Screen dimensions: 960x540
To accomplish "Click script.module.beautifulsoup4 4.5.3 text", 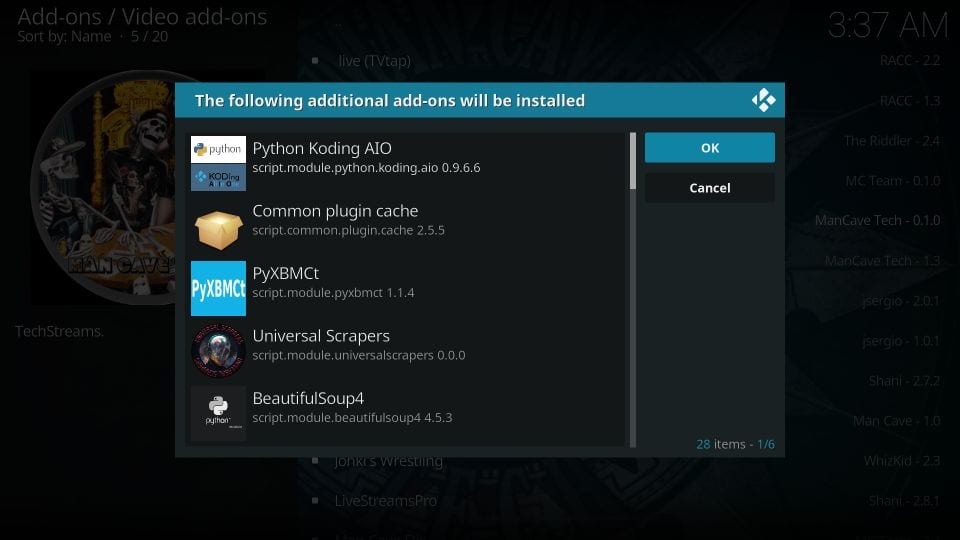I will coord(352,418).
